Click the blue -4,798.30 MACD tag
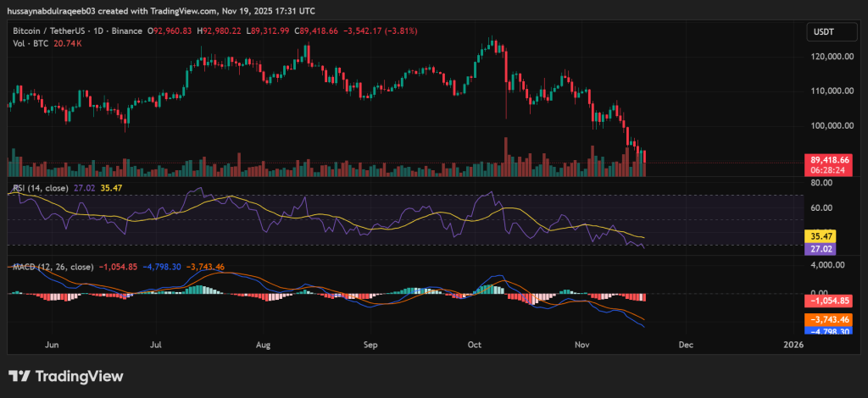Viewport: 868px width, 398px height. (x=830, y=331)
